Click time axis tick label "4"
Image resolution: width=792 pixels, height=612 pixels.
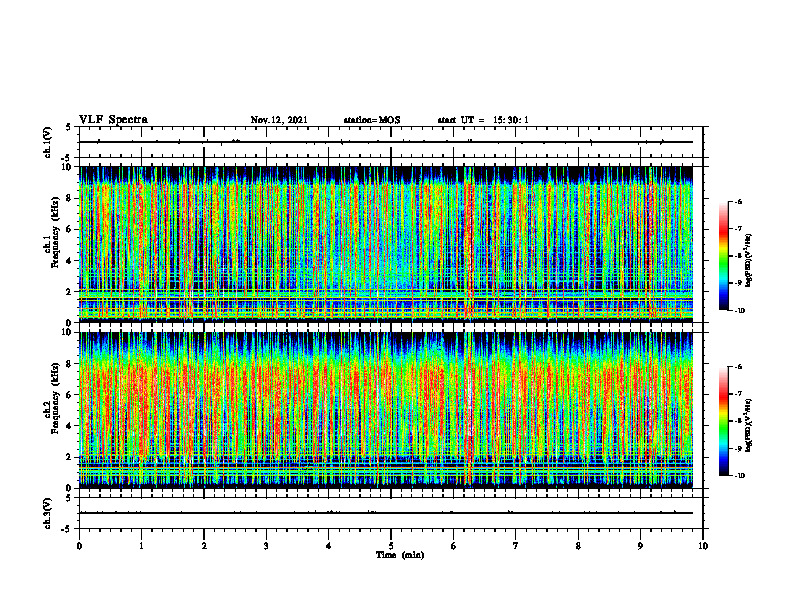[328, 546]
